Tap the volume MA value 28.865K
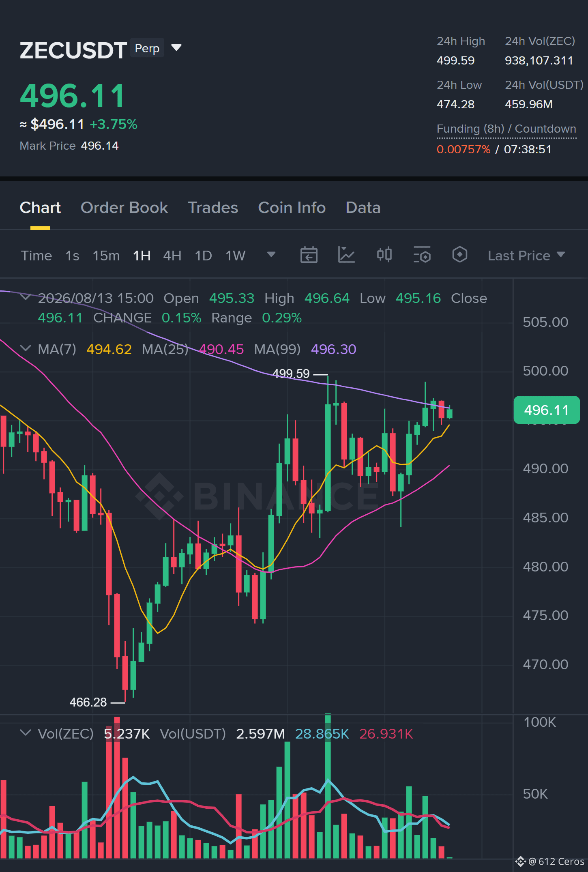Viewport: 588px width, 872px height. click(x=322, y=734)
